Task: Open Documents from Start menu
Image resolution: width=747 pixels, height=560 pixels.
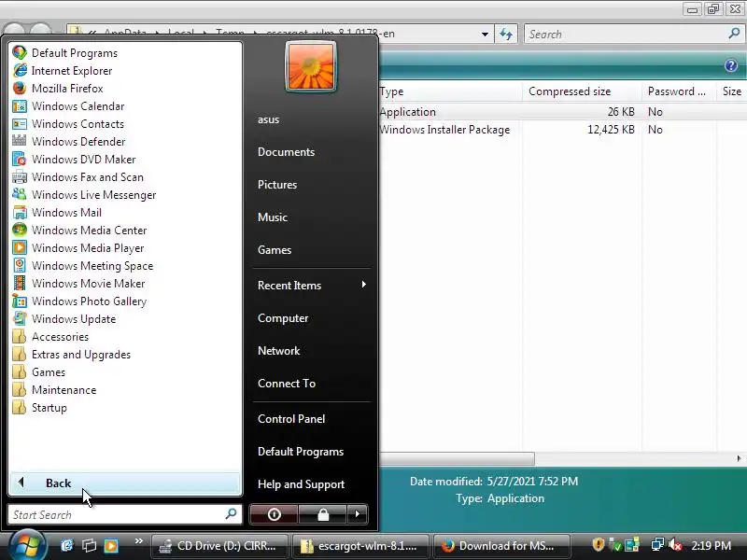Action: (286, 152)
